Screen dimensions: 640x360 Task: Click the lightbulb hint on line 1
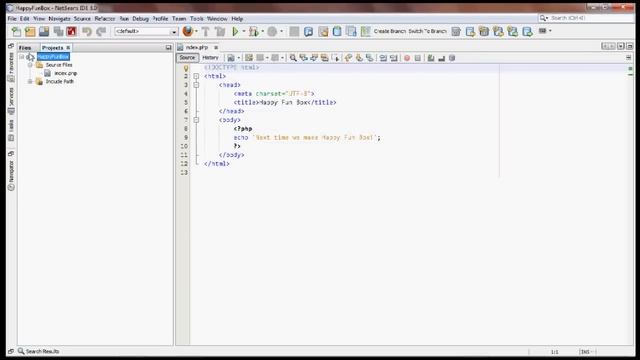point(186,68)
